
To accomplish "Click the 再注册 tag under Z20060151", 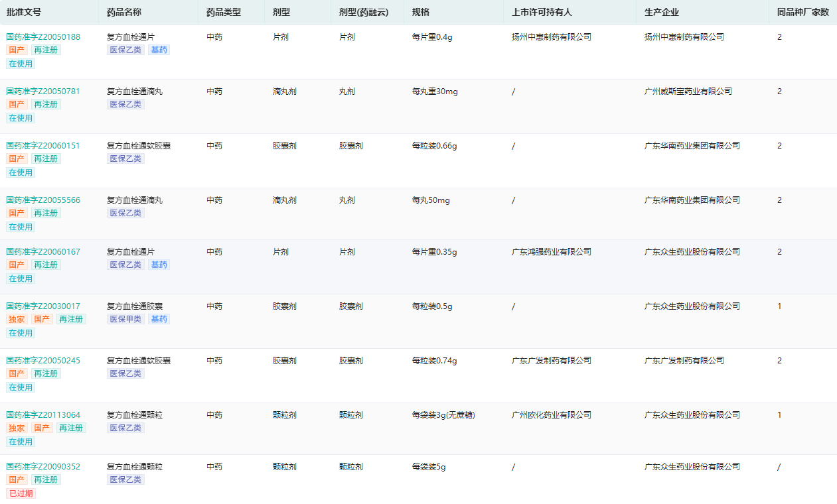I will coord(46,158).
